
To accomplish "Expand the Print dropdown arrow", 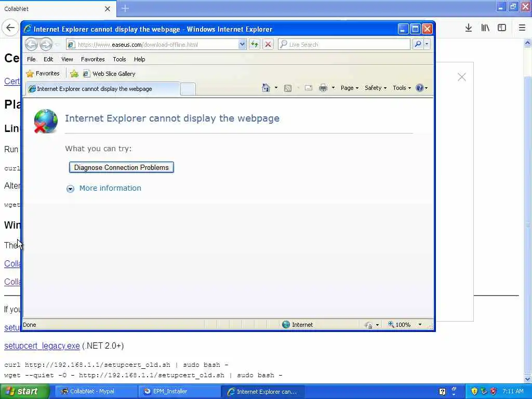I will (x=333, y=88).
